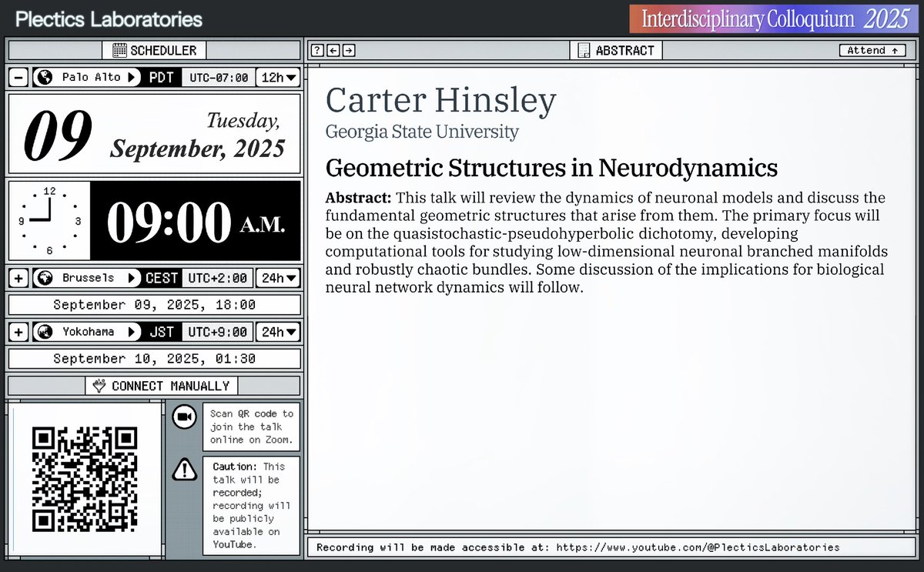924x572 pixels.
Task: Expand the Yokohama timezone with plus button
Action: point(18,332)
